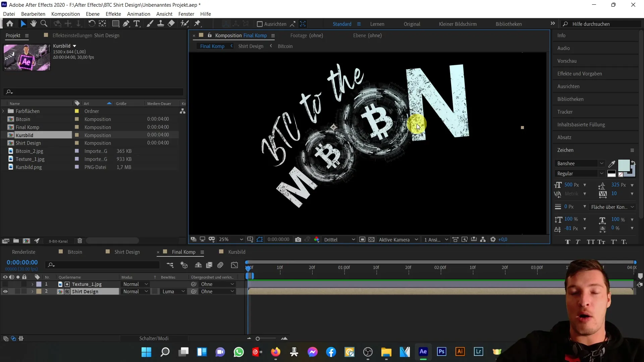Toggle visibility eye for Texture_1.jpg layer
644x362 pixels.
coord(5,284)
